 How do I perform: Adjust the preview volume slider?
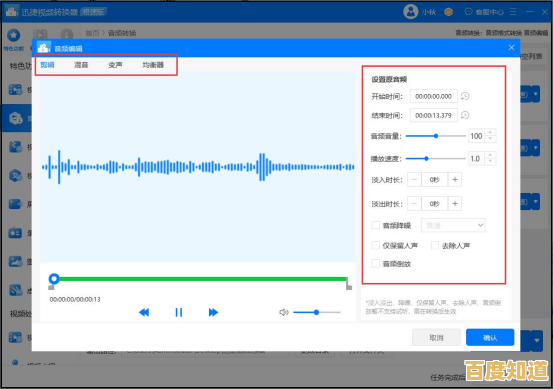[x=317, y=312]
